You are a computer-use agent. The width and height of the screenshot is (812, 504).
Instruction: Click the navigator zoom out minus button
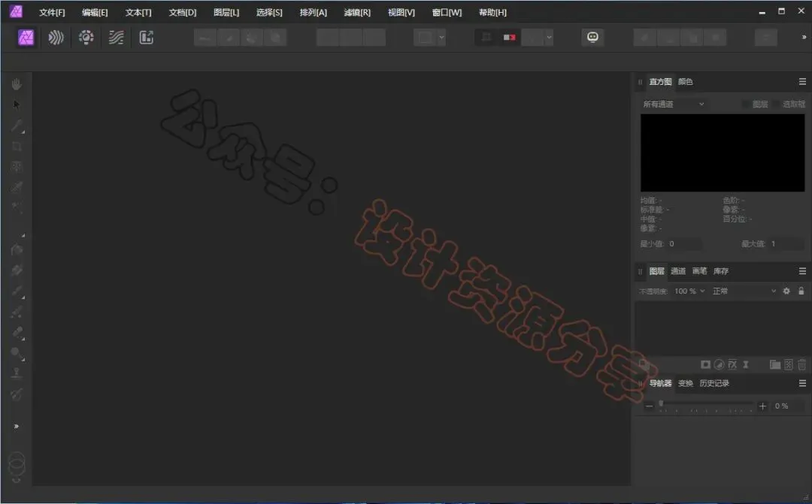tap(649, 406)
